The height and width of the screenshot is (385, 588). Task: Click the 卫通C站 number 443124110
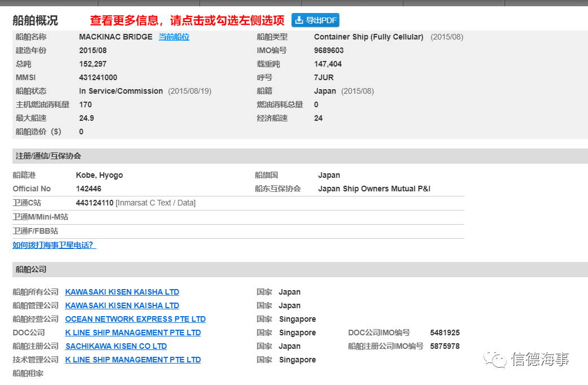point(95,203)
